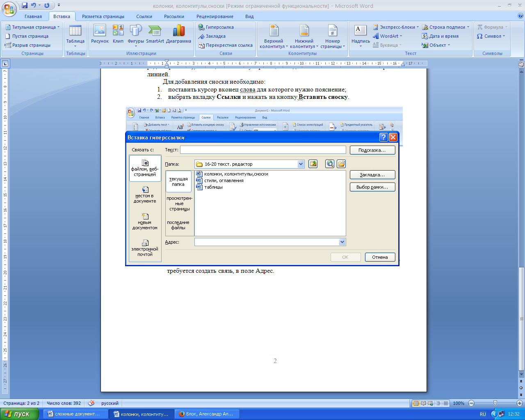Viewport: 525px width, 420px height.
Task: Click the Redo icon in Quick Access toolbar
Action: tap(47, 5)
